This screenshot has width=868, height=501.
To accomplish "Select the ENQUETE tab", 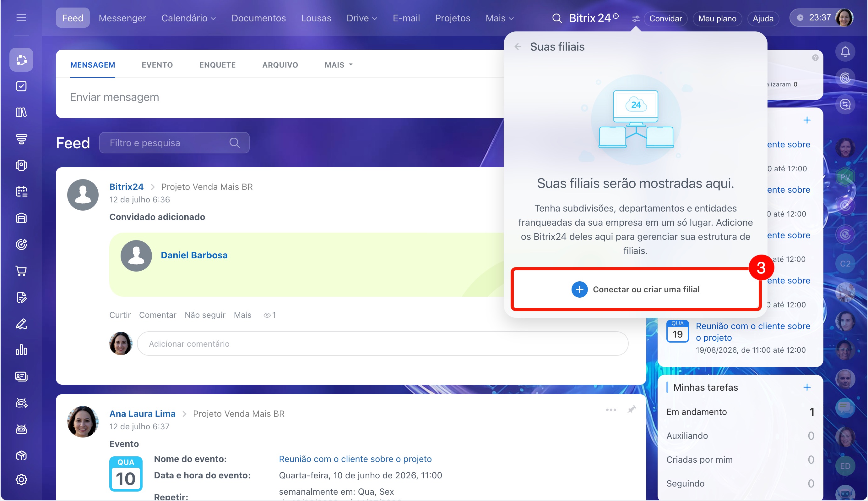I will point(218,65).
